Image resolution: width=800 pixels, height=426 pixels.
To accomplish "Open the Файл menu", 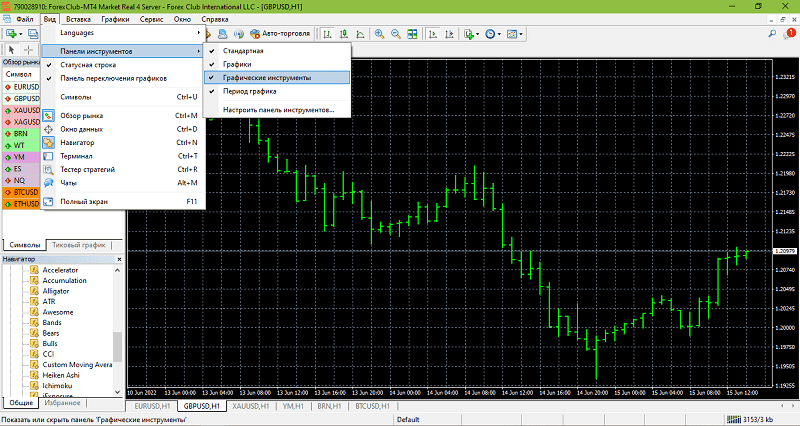I will click(24, 19).
